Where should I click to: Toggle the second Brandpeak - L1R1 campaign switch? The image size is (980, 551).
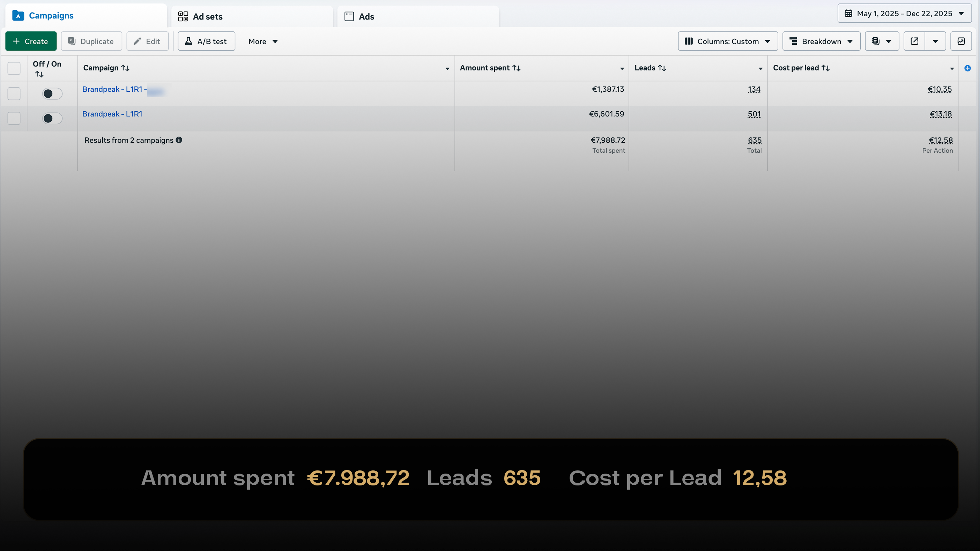pyautogui.click(x=52, y=118)
